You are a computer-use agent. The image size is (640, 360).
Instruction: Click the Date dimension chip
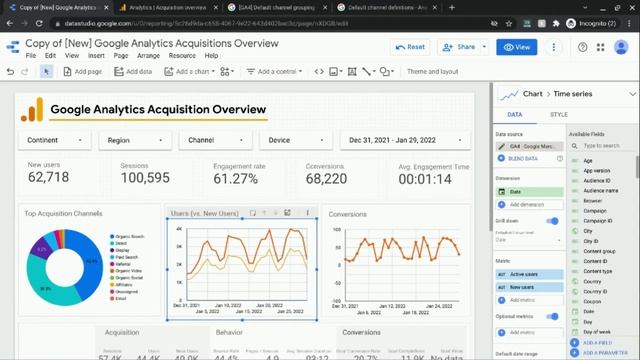[529, 191]
